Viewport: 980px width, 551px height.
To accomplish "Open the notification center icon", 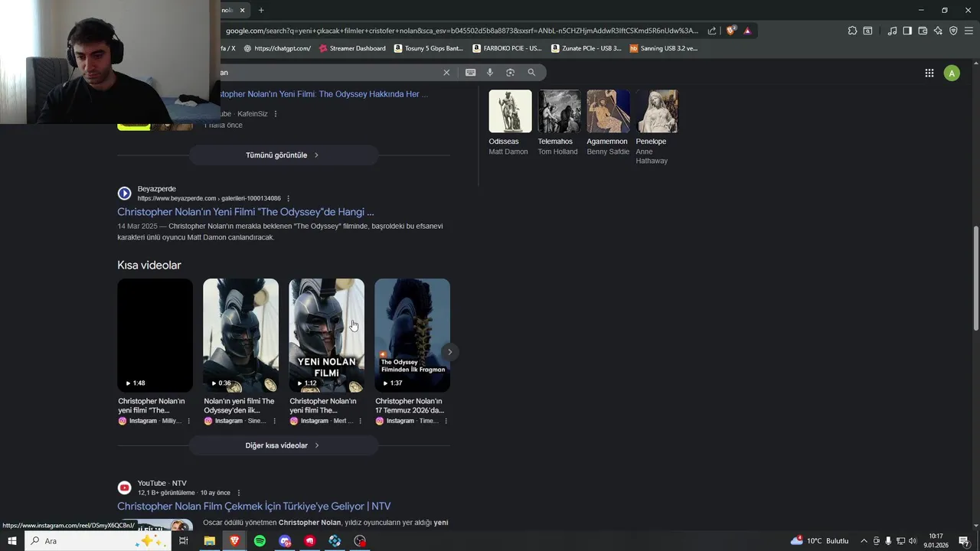I will click(x=964, y=541).
